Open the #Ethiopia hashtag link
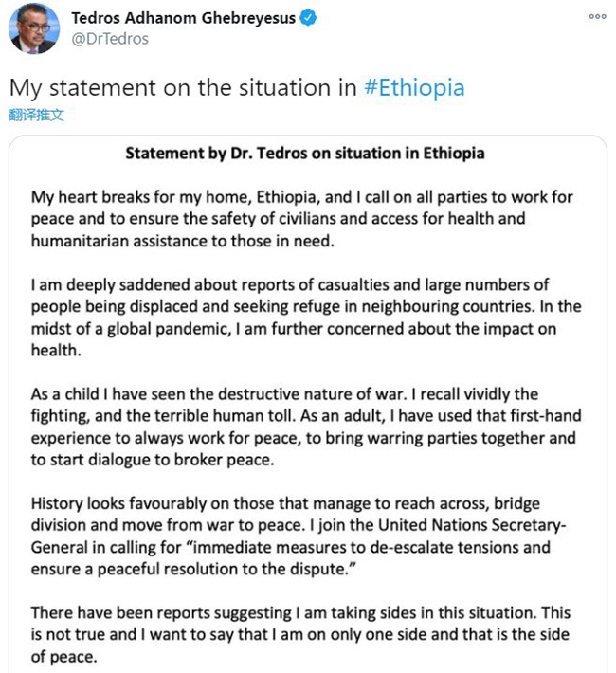616x673 pixels. point(414,87)
